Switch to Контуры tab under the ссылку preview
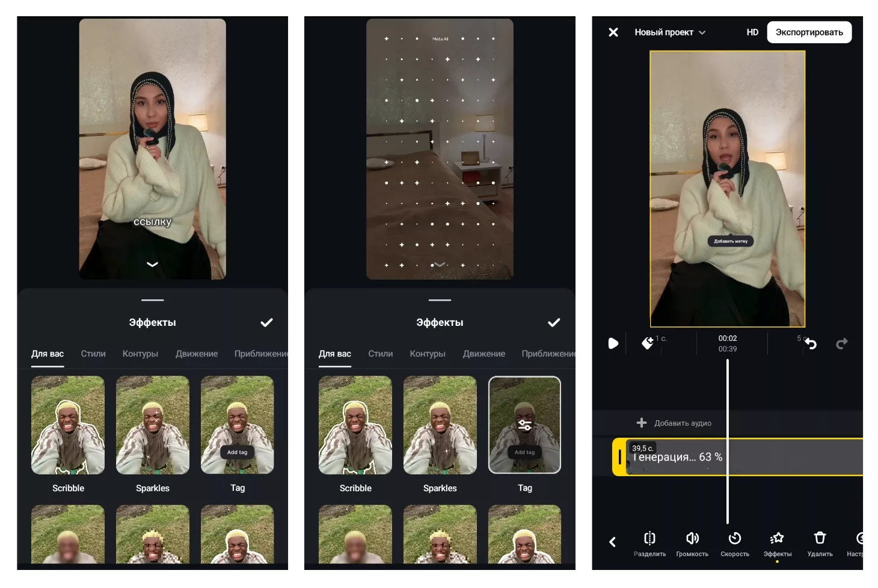878x588 pixels. click(x=140, y=354)
